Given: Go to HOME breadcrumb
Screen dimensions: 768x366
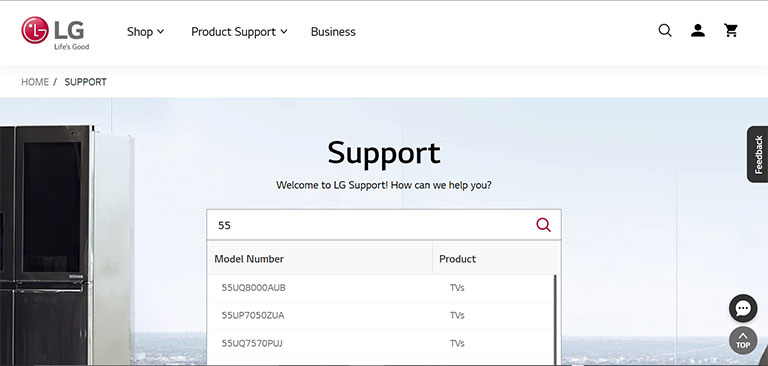Looking at the screenshot, I should tap(35, 82).
